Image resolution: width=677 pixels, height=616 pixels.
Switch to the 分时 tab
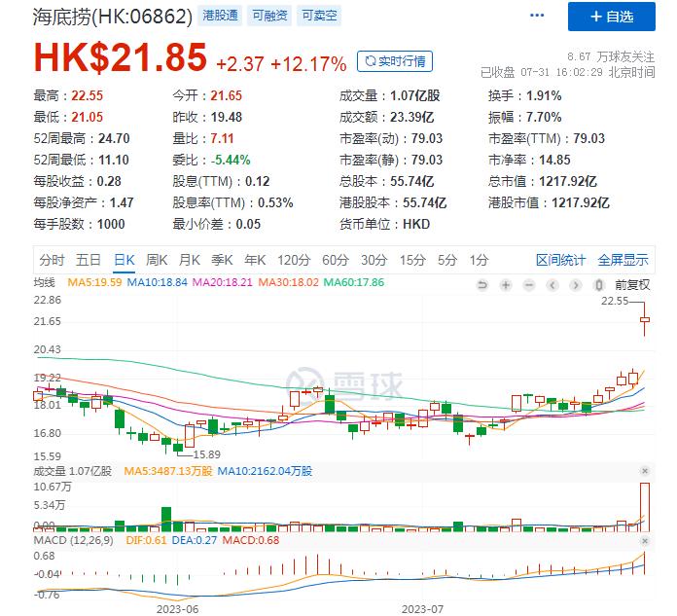(x=52, y=260)
